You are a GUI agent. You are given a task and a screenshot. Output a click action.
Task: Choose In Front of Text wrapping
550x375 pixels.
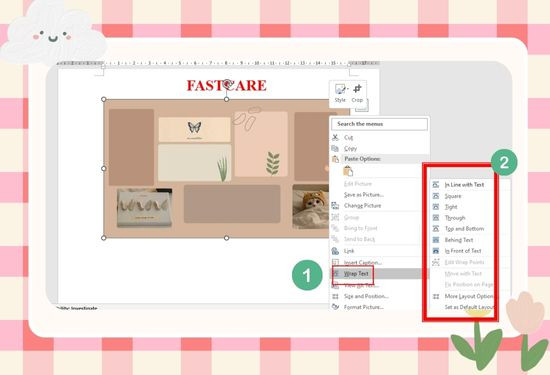tap(464, 251)
